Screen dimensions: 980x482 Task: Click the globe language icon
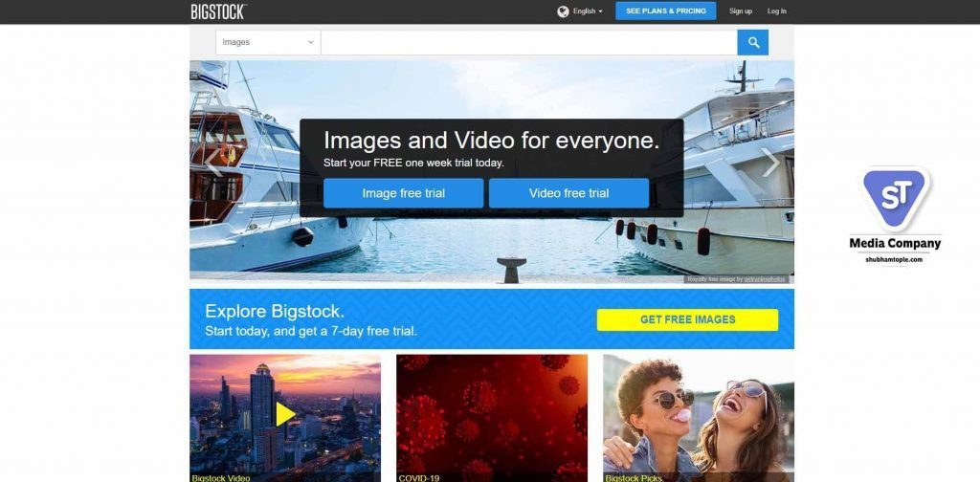(x=563, y=11)
